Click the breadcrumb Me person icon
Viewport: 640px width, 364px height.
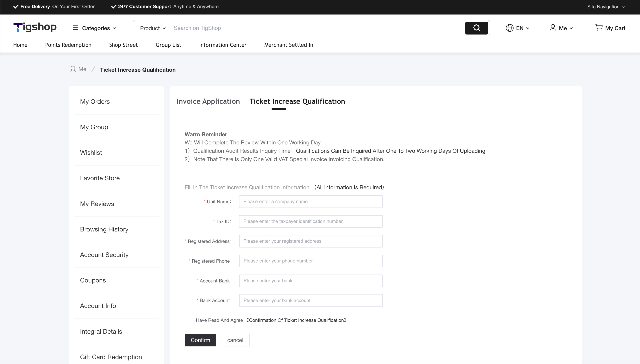(73, 69)
